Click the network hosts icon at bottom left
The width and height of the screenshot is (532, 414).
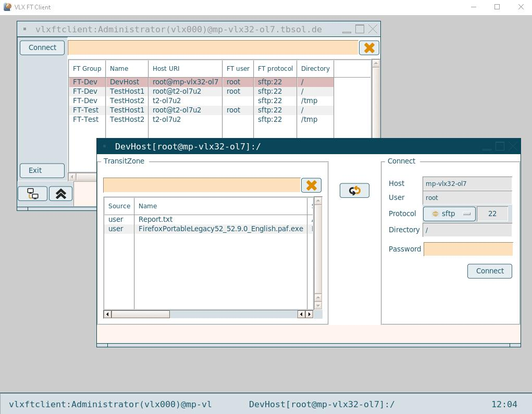[x=33, y=194]
